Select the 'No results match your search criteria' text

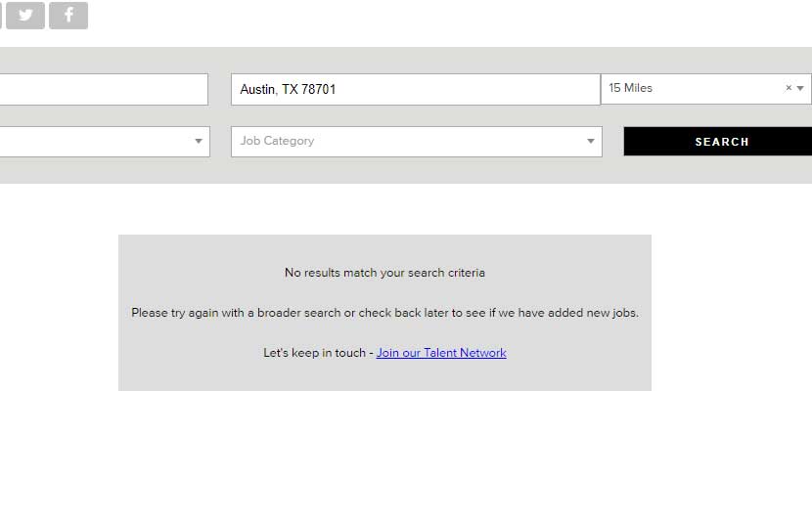384,273
